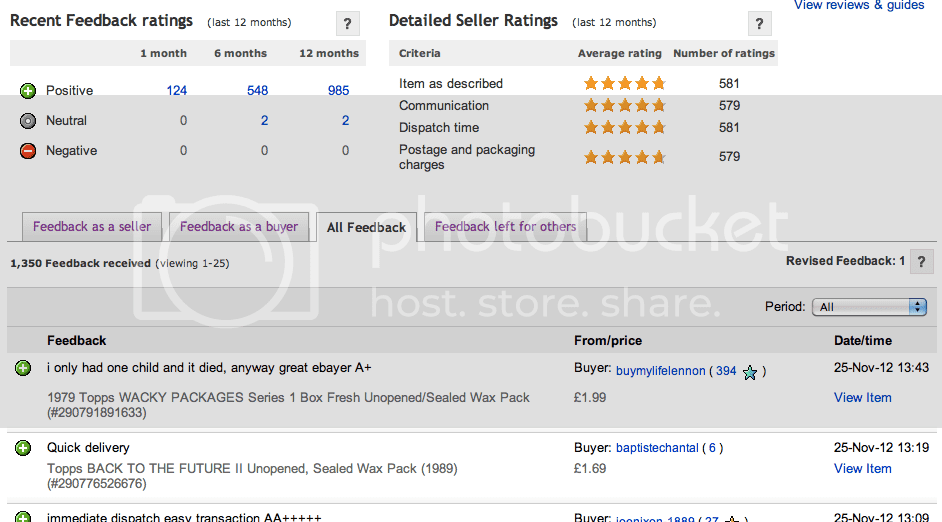Switch to Feedback as a seller tab
The height and width of the screenshot is (522, 942).
92,227
